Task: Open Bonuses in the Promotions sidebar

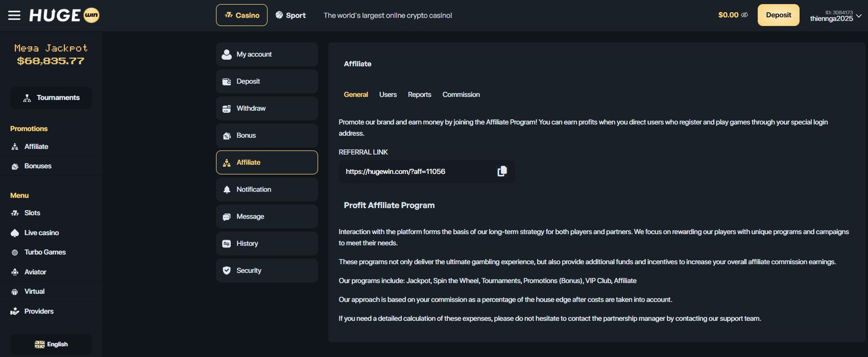Action: click(x=38, y=166)
